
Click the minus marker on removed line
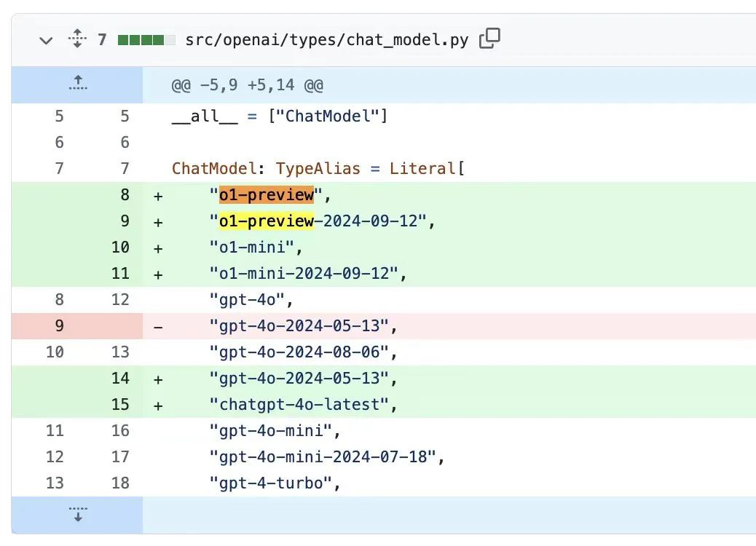click(x=158, y=327)
